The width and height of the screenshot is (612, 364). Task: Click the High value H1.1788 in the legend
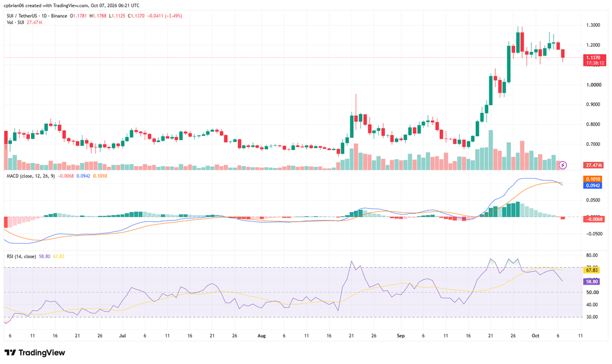coord(97,16)
